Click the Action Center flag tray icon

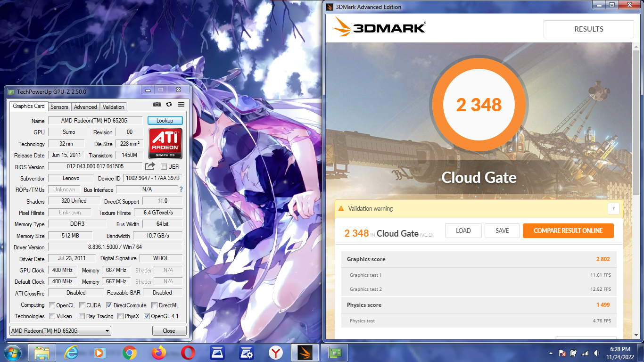562,353
